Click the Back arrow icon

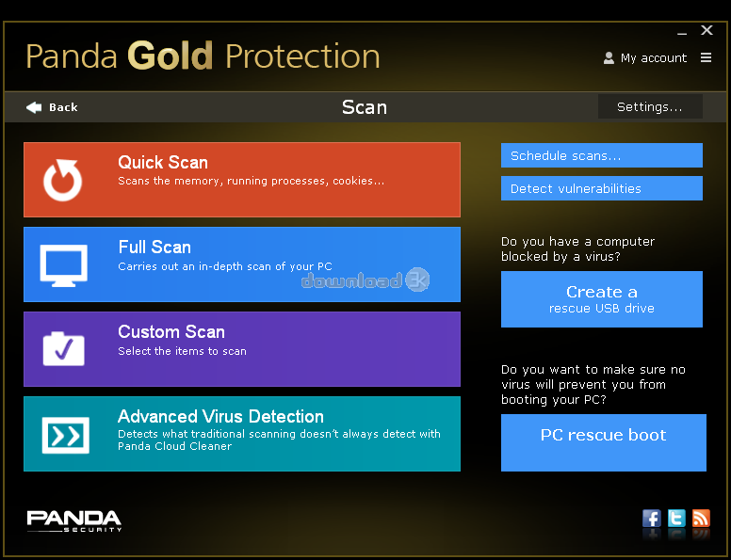[x=34, y=107]
